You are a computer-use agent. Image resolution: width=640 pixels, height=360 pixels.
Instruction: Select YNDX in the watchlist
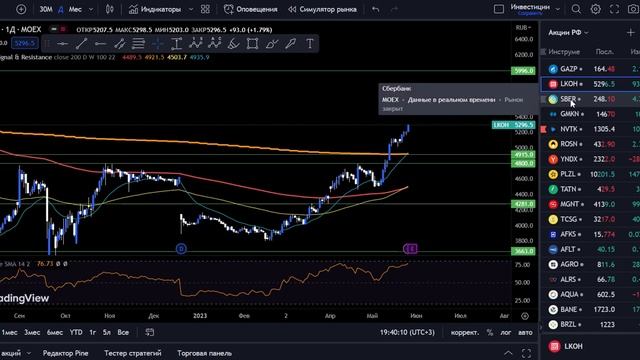[590, 159]
